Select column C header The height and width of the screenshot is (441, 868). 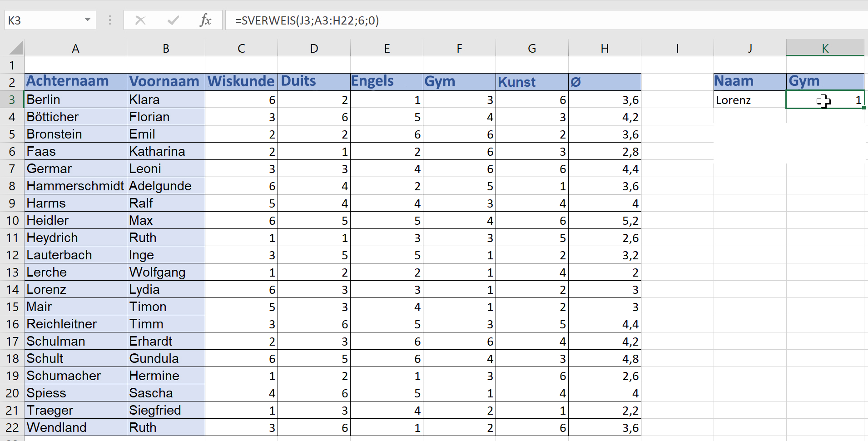point(241,48)
